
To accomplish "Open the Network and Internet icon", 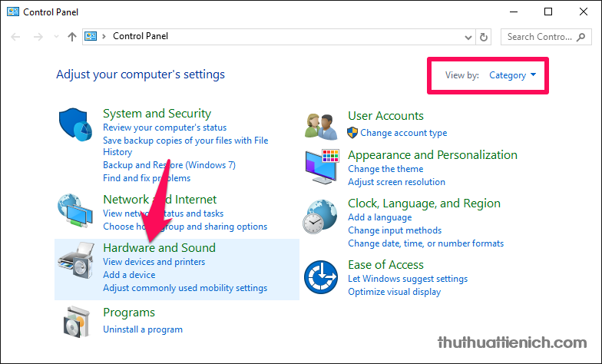I will pyautogui.click(x=75, y=212).
